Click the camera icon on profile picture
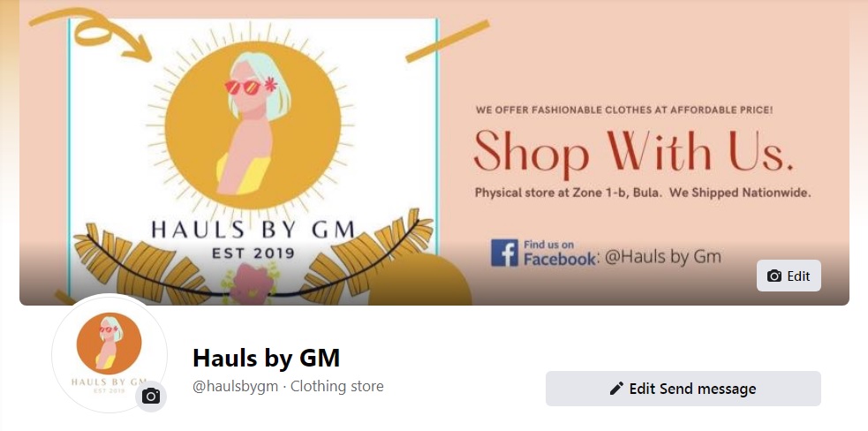868x431 pixels. pyautogui.click(x=151, y=396)
